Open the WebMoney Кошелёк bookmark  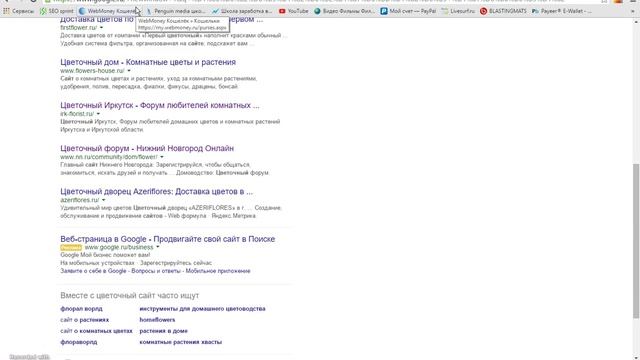coord(107,11)
